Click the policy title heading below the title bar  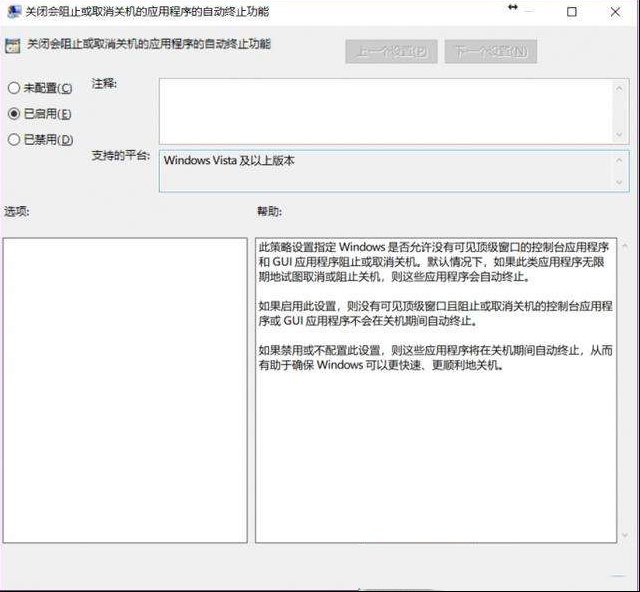[x=149, y=44]
